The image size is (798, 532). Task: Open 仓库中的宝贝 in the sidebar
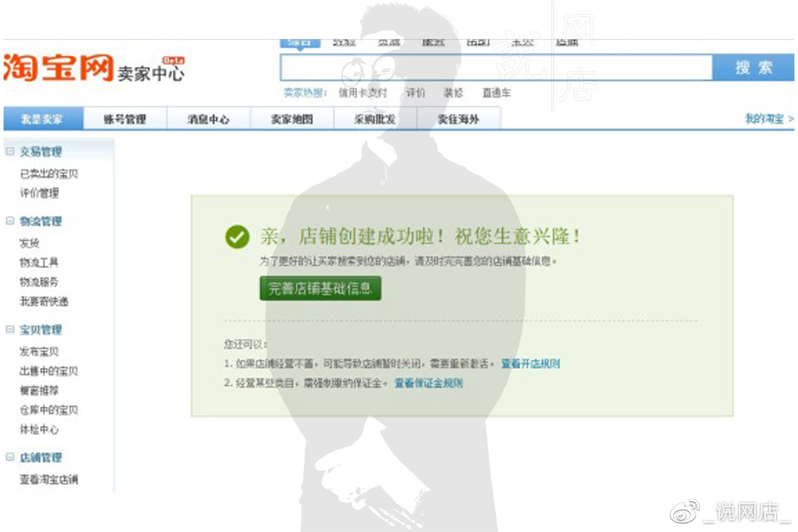point(48,410)
